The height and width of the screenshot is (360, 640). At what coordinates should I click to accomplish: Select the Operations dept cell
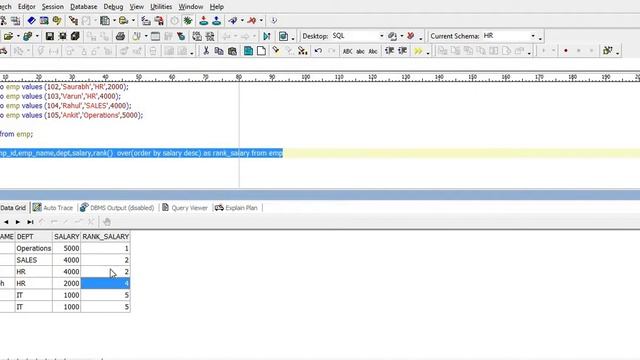[x=33, y=248]
